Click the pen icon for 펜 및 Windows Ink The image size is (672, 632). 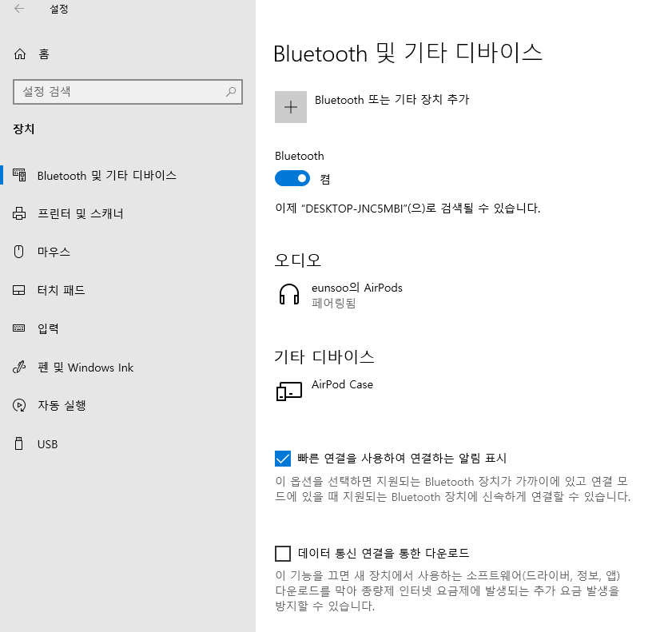[18, 367]
